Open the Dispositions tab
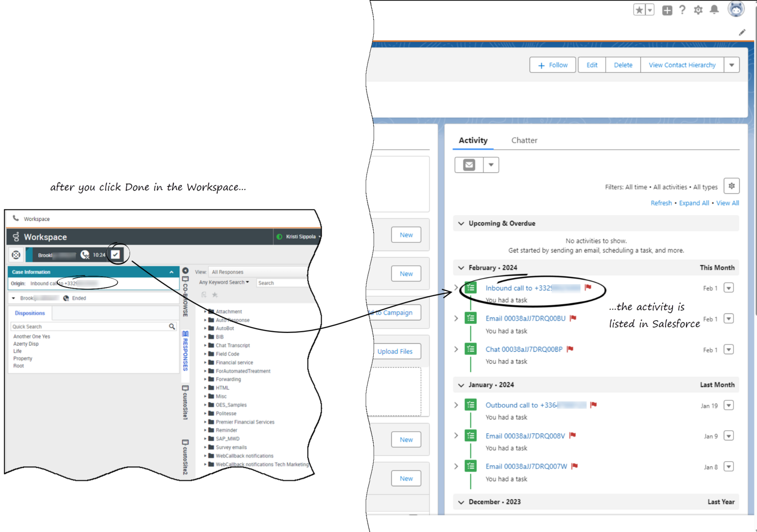 pyautogui.click(x=30, y=313)
